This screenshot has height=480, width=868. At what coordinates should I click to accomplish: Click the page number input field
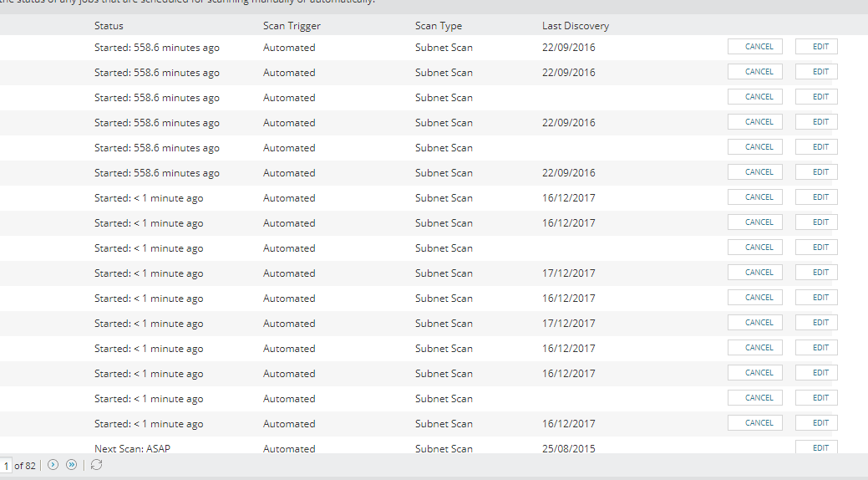[x=7, y=465]
